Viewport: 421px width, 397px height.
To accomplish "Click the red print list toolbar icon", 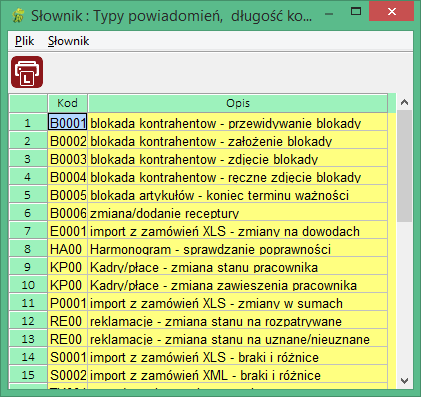I will 27,72.
